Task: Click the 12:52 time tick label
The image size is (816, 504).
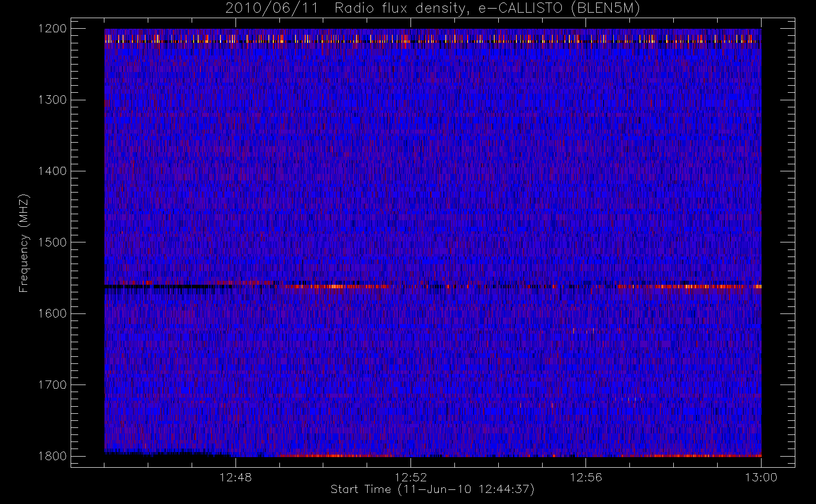Action: (x=411, y=477)
